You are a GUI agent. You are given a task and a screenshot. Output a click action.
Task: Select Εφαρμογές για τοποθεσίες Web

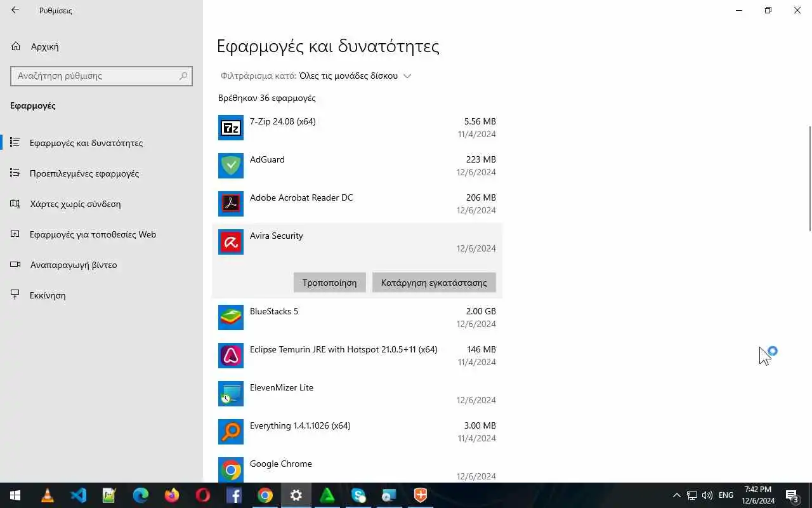[101, 234]
